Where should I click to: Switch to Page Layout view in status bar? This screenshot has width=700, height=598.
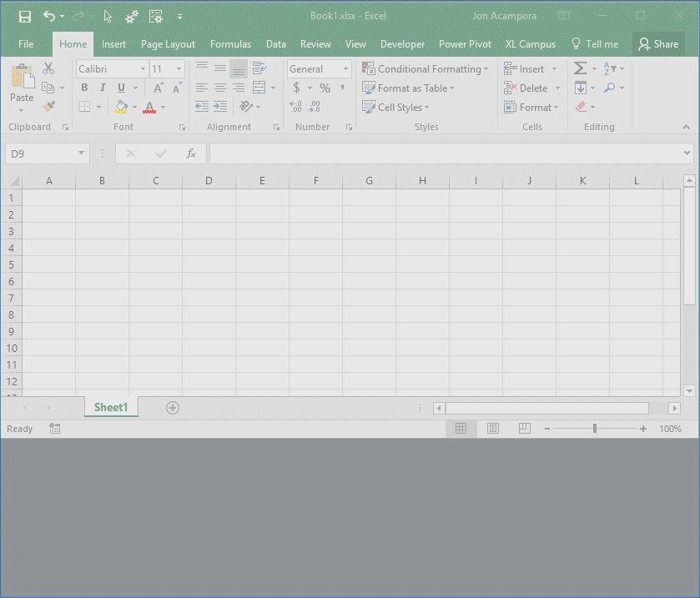click(x=493, y=429)
